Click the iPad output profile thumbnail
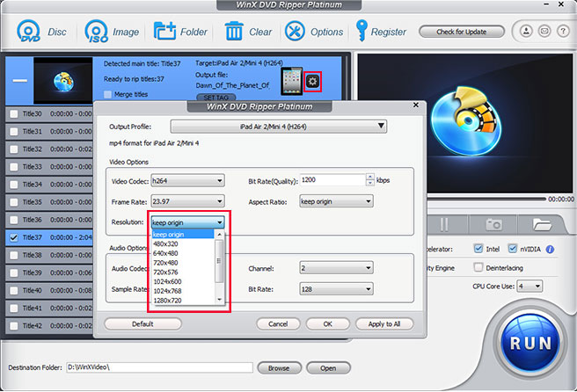577x392 pixels. pyautogui.click(x=291, y=81)
